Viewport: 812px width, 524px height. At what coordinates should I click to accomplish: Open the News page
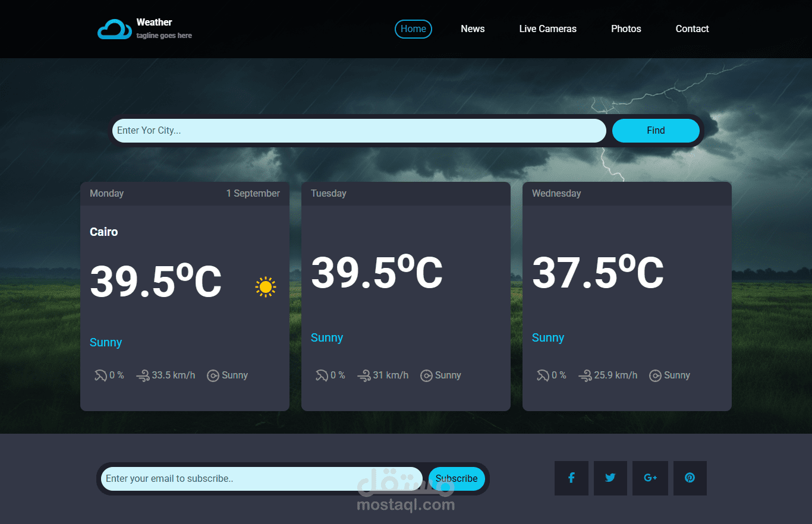[473, 29]
